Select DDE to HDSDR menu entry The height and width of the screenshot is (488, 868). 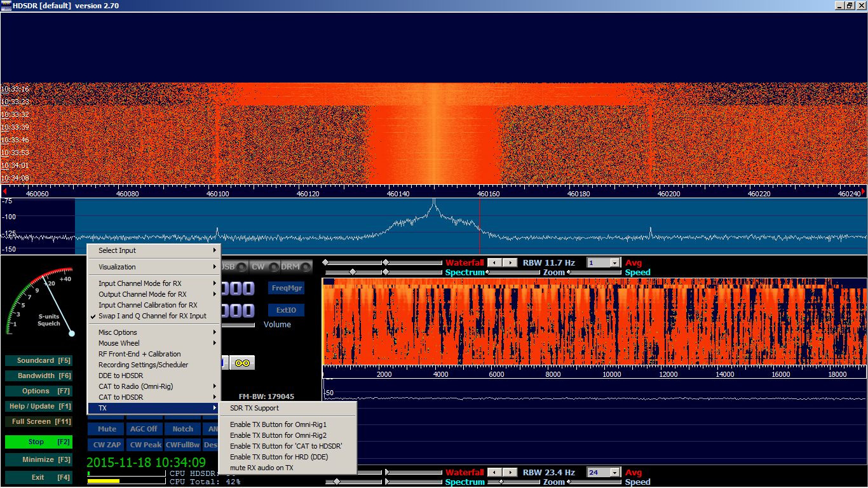[153, 376]
